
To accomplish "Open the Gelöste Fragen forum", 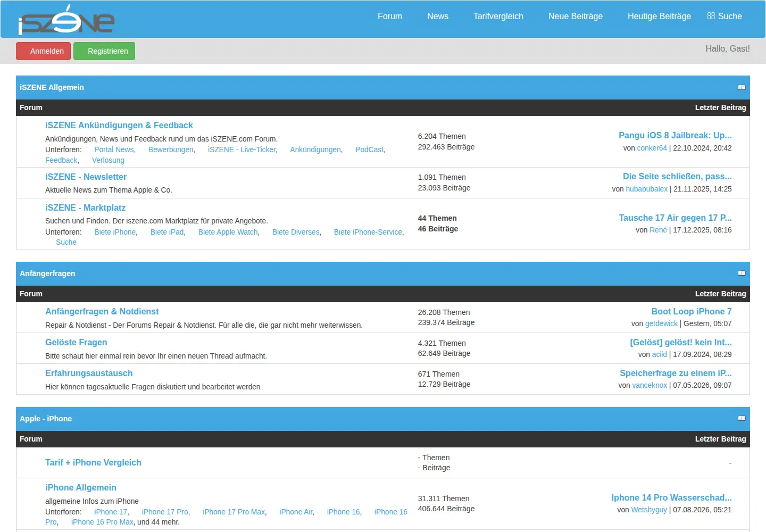I will (x=76, y=342).
